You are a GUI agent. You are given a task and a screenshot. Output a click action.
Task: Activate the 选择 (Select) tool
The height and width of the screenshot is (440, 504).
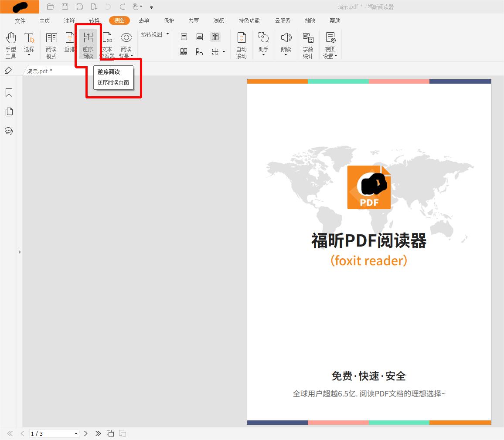click(x=29, y=44)
